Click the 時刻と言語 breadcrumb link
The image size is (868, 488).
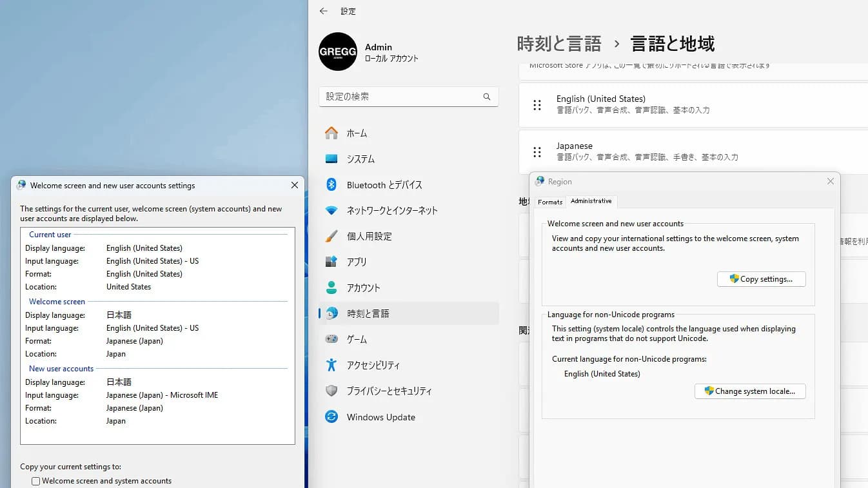(559, 44)
